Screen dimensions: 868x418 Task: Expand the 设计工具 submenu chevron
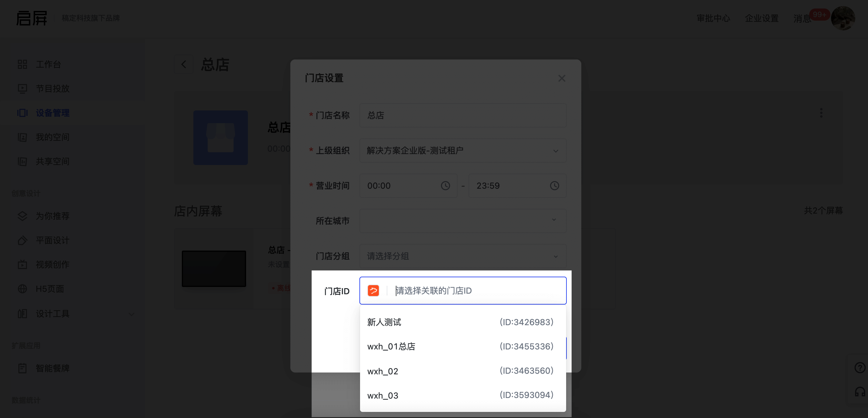[x=132, y=314]
